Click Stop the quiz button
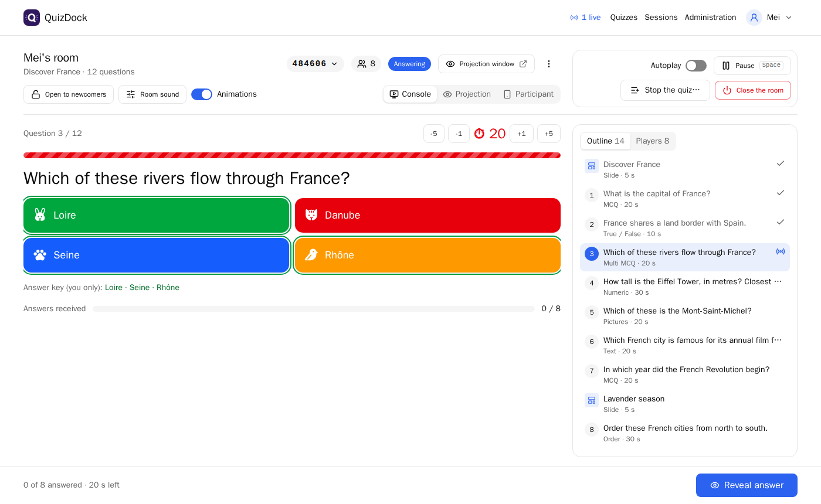Image resolution: width=821 pixels, height=504 pixels. (665, 90)
